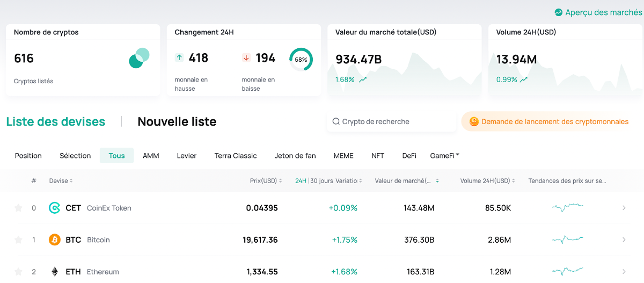Image resolution: width=644 pixels, height=283 pixels.
Task: Click the ETH price 1,334.55
Action: coord(262,272)
